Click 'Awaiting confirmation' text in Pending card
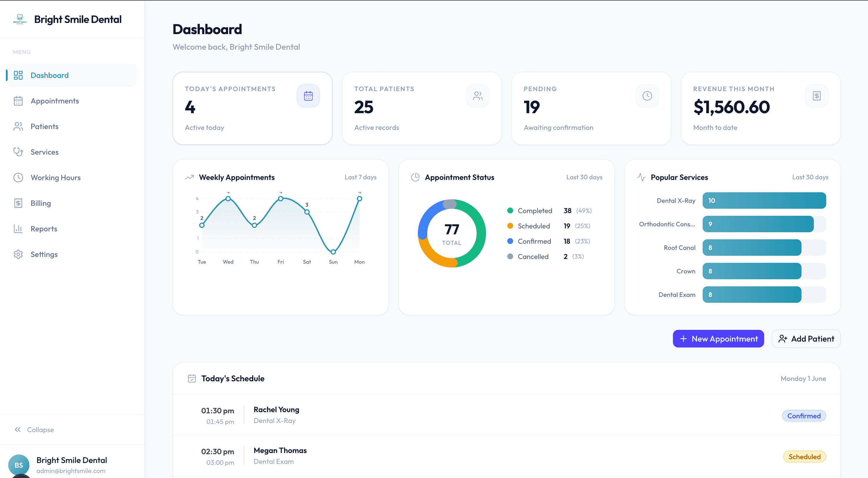This screenshot has height=478, width=868. tap(559, 128)
